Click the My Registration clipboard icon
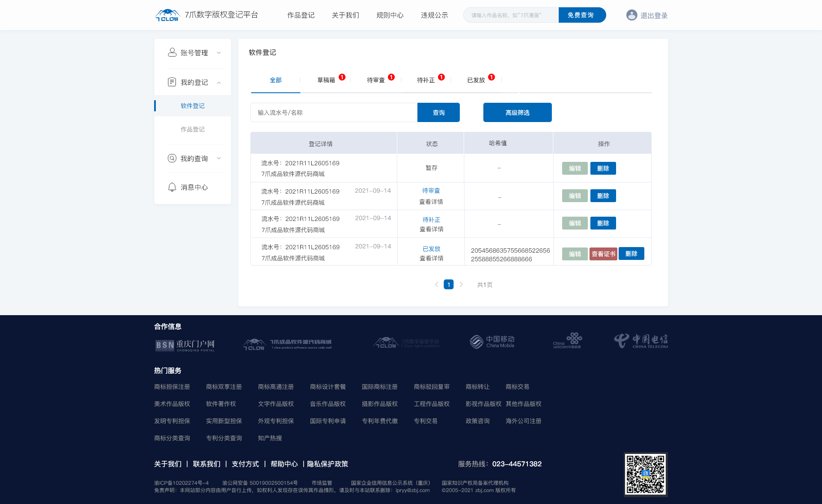The height and width of the screenshot is (504, 822). pos(172,82)
